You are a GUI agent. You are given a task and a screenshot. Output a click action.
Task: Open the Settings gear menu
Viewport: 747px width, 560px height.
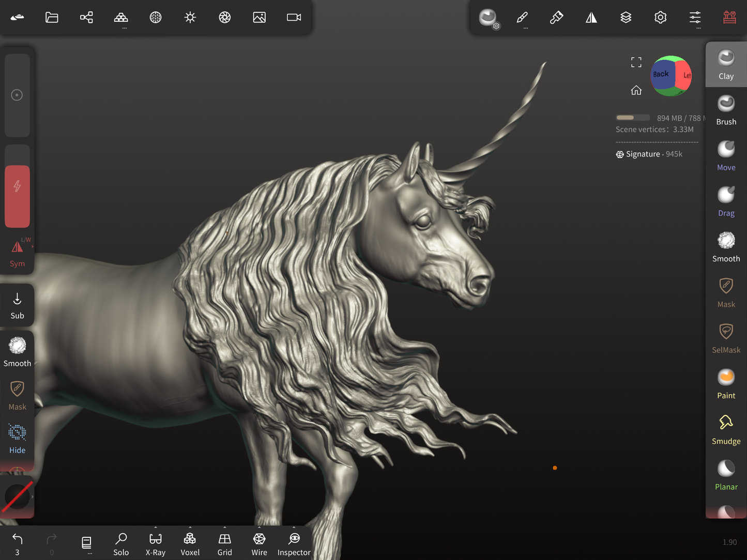(x=660, y=18)
